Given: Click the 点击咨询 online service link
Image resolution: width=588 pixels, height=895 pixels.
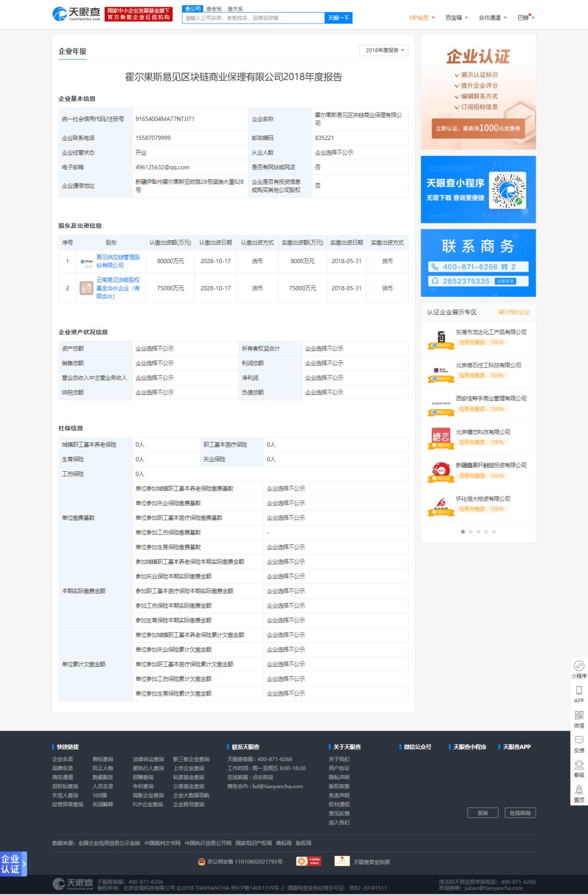Looking at the screenshot, I should 263,777.
